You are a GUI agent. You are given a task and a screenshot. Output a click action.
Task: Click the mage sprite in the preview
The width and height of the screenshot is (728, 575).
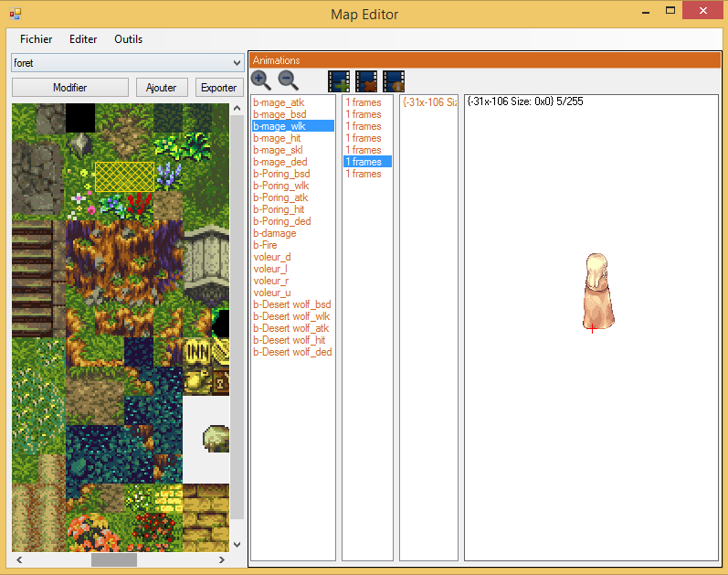[598, 292]
